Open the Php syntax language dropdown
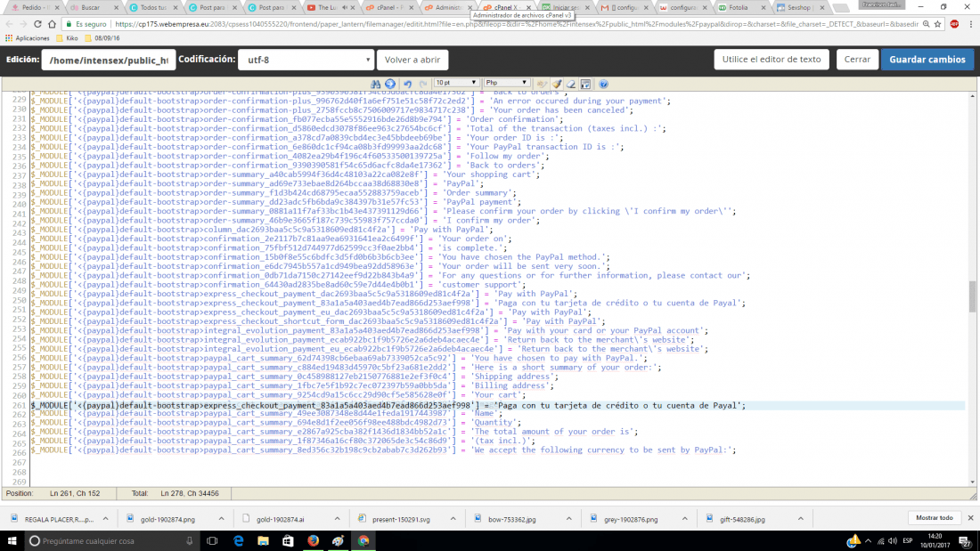Screen dimensions: 980x551 (x=507, y=83)
